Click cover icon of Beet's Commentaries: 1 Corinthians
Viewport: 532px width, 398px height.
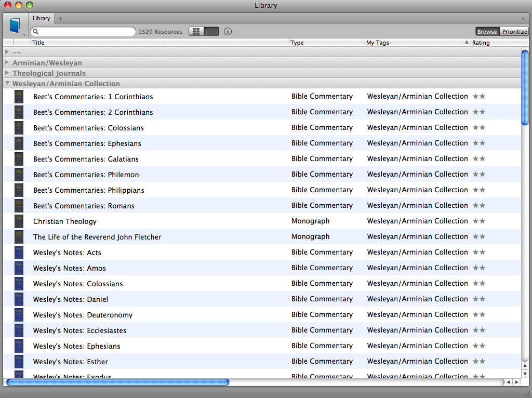[x=19, y=97]
